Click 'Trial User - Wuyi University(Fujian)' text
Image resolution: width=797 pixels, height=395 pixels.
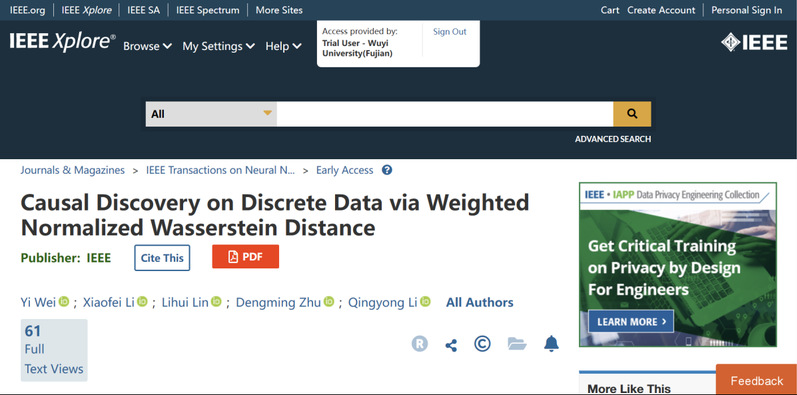point(357,48)
